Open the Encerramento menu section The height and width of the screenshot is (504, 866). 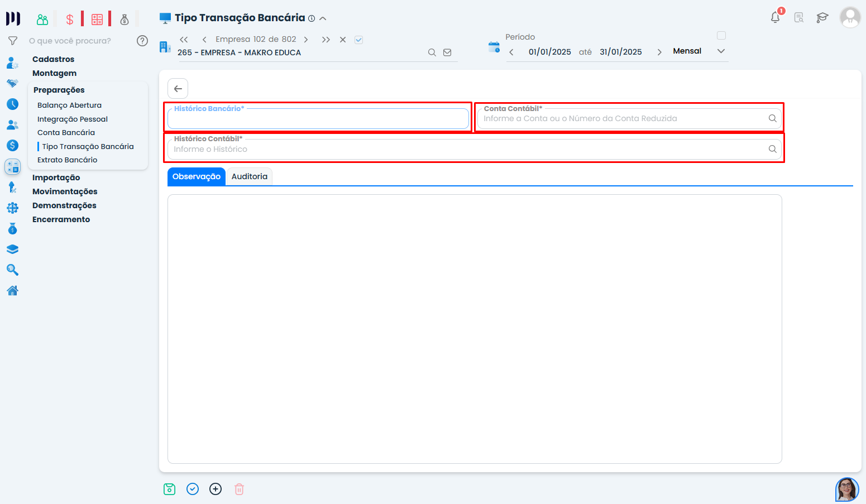point(61,219)
